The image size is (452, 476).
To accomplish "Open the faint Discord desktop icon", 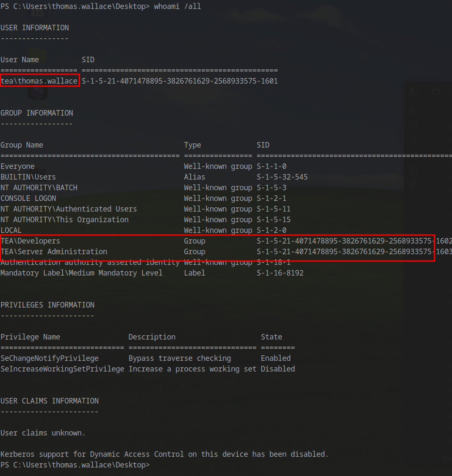I will click(38, 14).
